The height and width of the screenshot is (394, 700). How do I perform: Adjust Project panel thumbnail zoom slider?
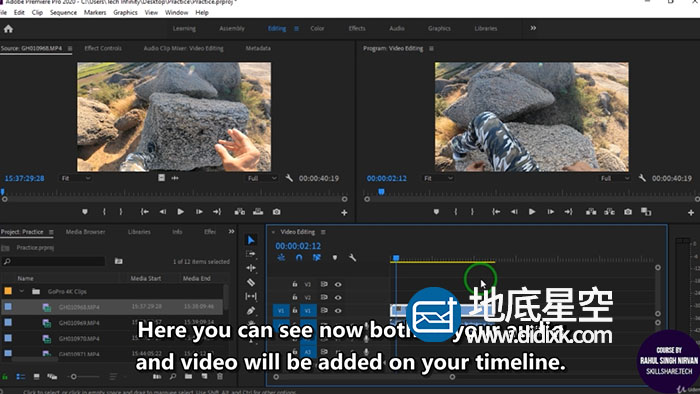pos(74,377)
